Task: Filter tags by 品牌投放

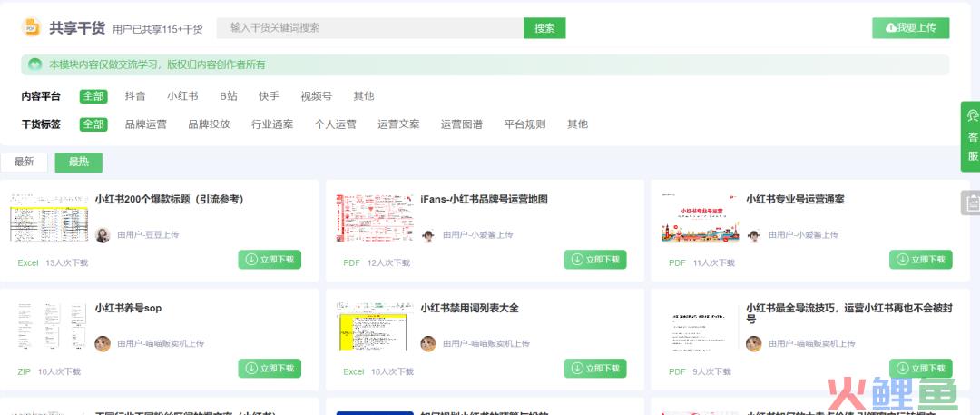Action: click(x=210, y=124)
